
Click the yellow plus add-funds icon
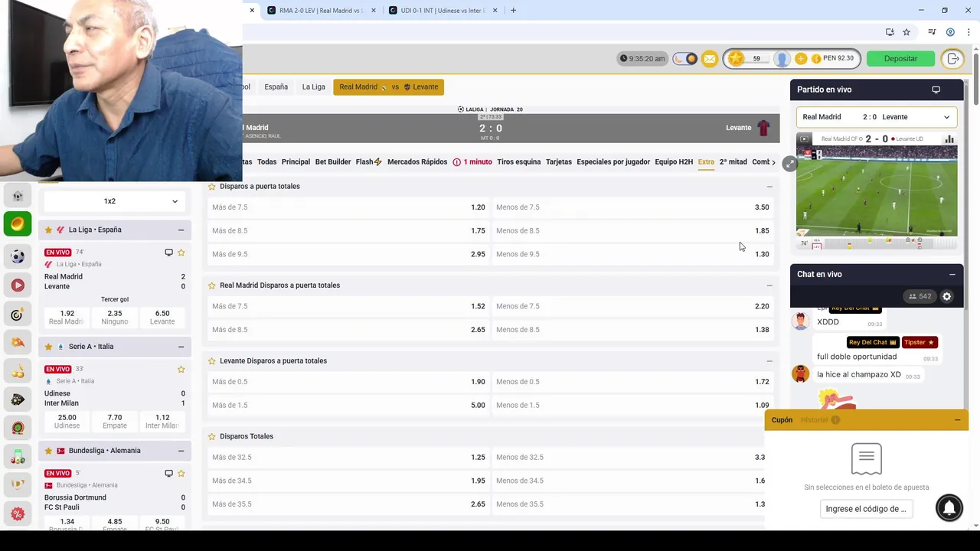point(801,59)
